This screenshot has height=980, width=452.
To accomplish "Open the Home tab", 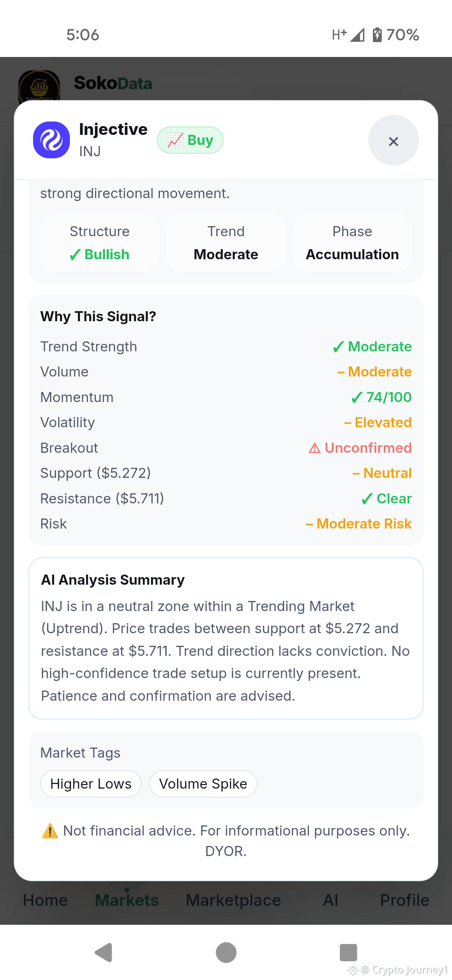I will pos(45,900).
